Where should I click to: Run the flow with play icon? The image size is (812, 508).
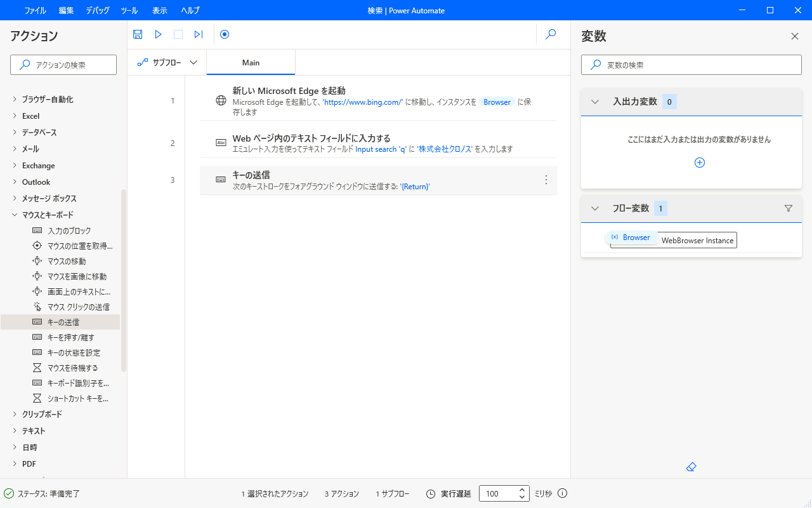(x=158, y=34)
